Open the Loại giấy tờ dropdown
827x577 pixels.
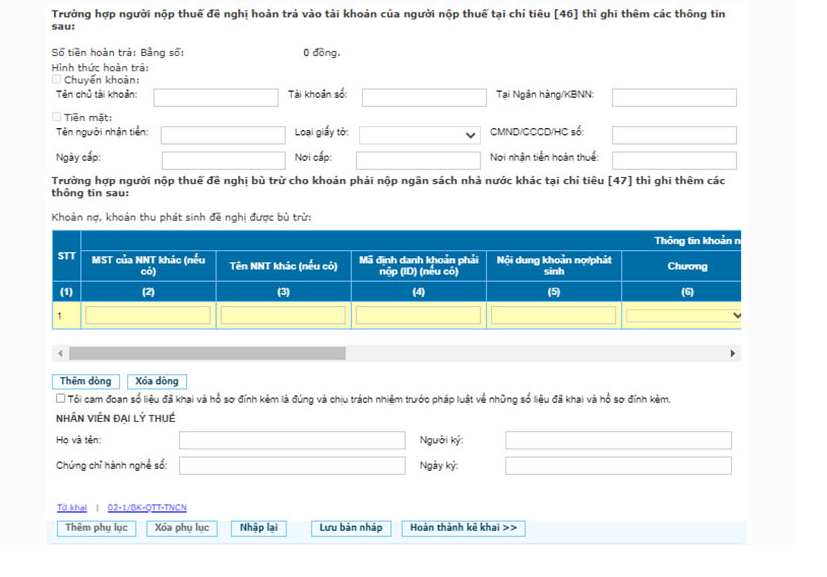click(x=419, y=136)
